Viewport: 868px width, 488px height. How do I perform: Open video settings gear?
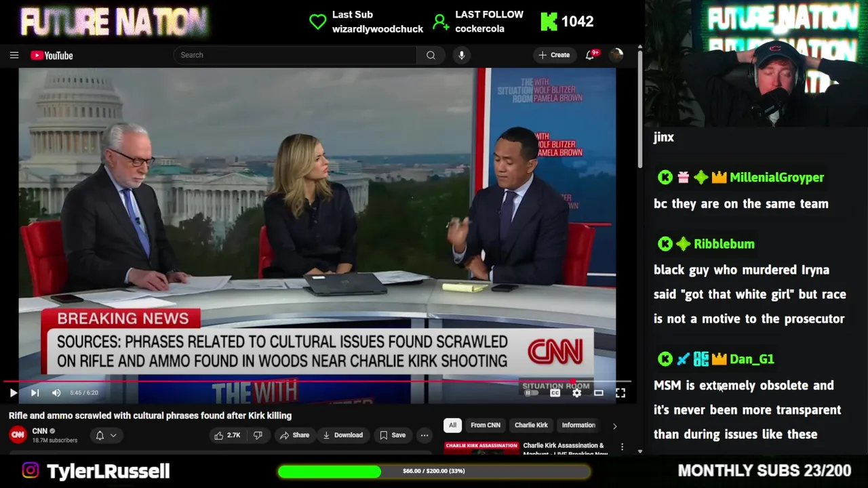[576, 392]
